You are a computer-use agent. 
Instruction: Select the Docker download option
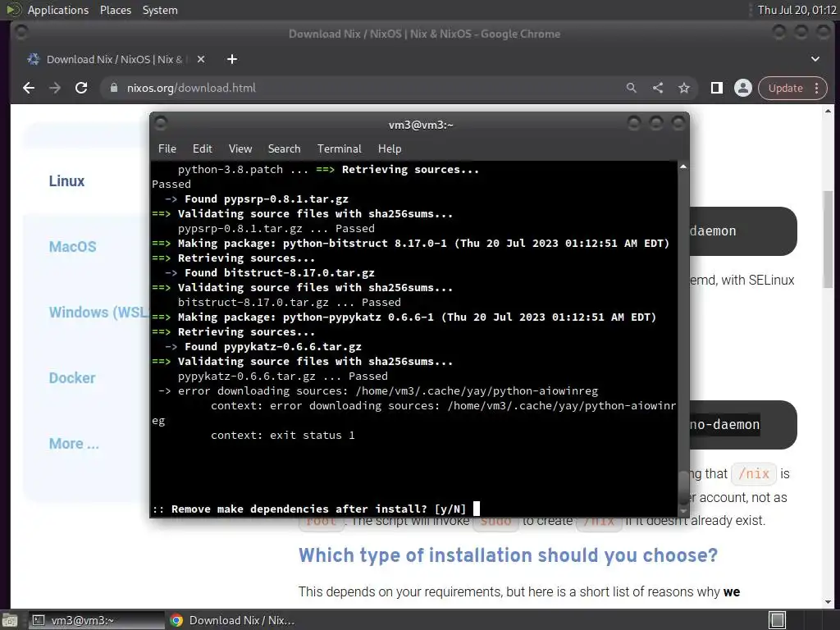72,378
